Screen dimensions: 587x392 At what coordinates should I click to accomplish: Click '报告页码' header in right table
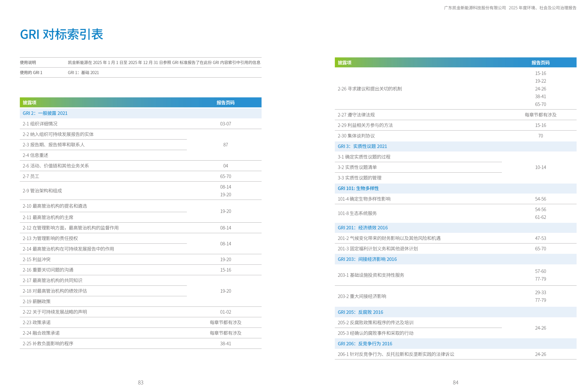point(540,63)
